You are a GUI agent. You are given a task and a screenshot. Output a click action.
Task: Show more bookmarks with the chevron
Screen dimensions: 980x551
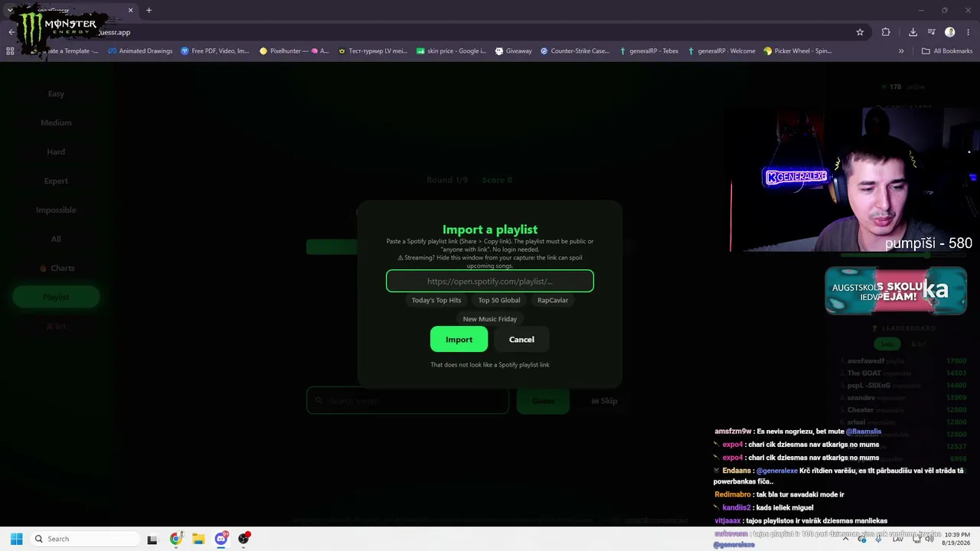(901, 51)
